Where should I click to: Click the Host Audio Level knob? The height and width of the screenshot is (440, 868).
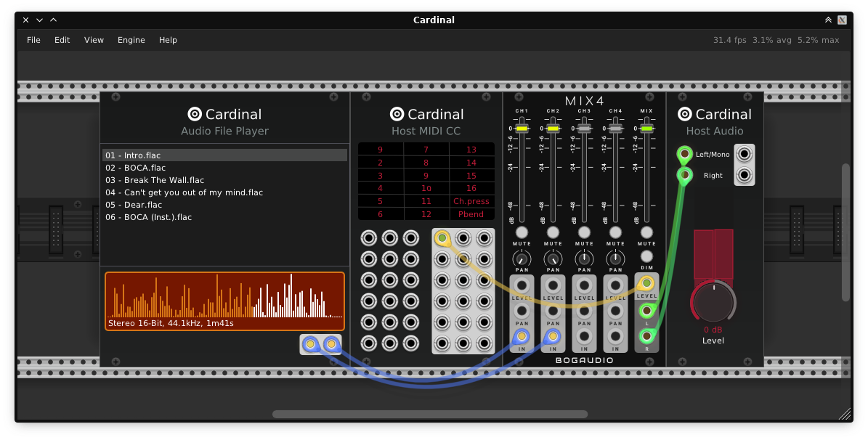pos(713,301)
